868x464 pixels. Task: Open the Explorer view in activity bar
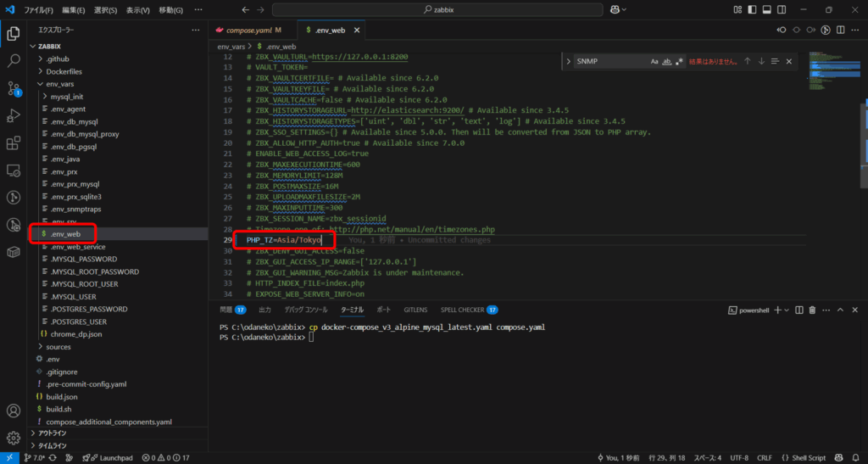(14, 34)
